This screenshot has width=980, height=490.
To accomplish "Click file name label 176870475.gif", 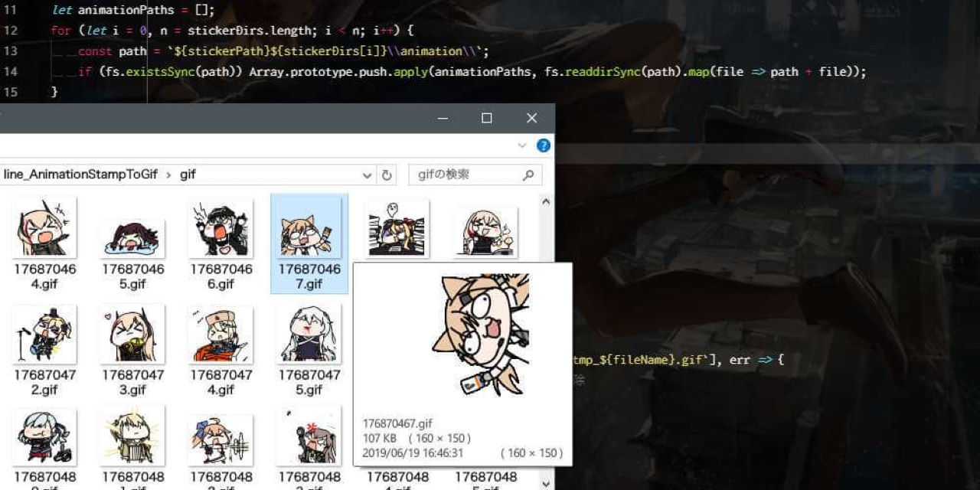I will click(309, 382).
